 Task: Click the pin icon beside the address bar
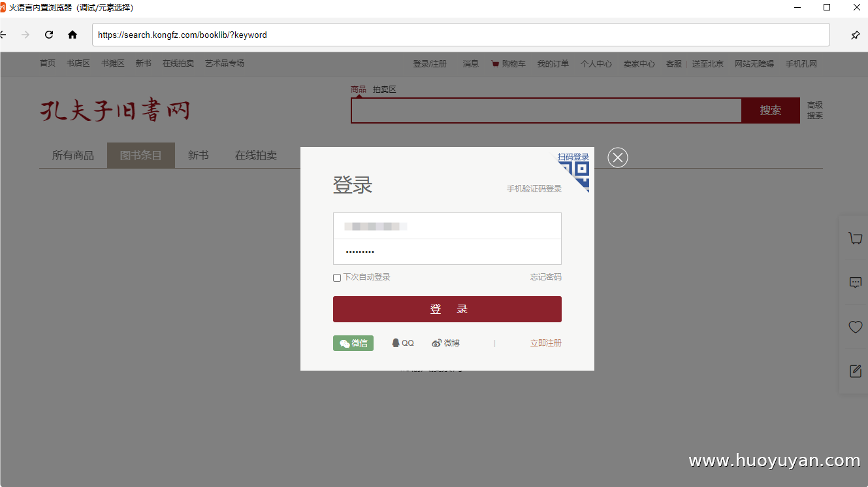point(855,35)
